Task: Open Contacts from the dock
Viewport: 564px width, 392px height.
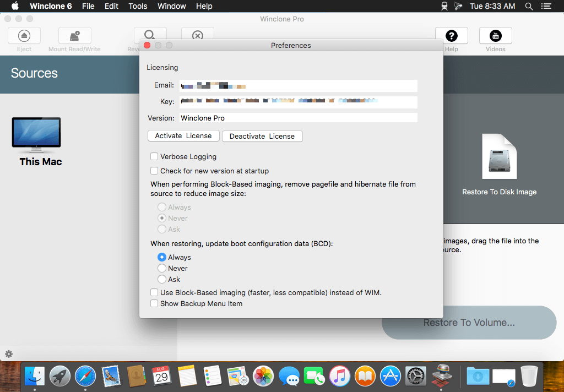Action: pyautogui.click(x=137, y=376)
